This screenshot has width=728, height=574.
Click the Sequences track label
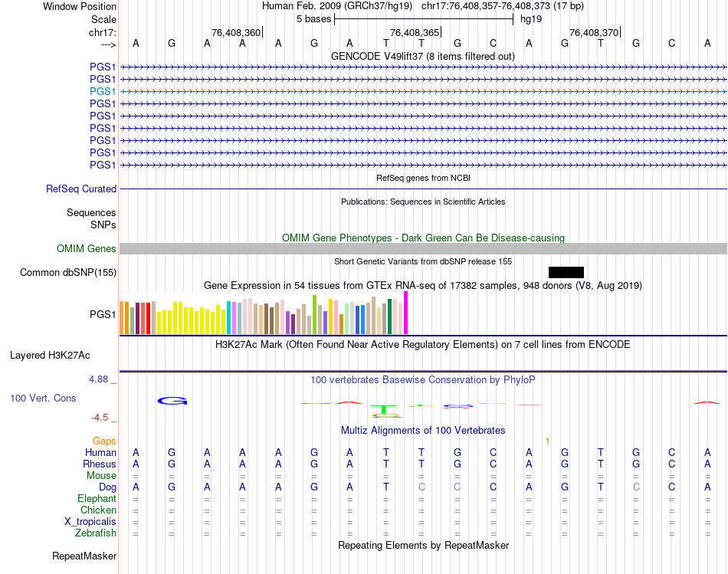pyautogui.click(x=91, y=213)
